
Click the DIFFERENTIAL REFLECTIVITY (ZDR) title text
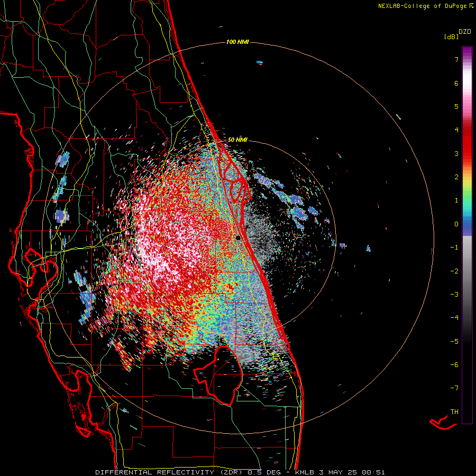point(170,472)
